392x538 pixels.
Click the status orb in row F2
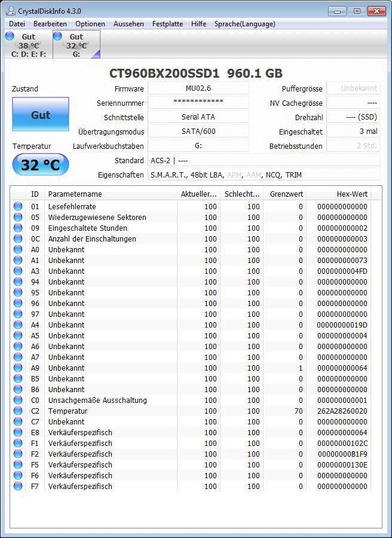18,454
